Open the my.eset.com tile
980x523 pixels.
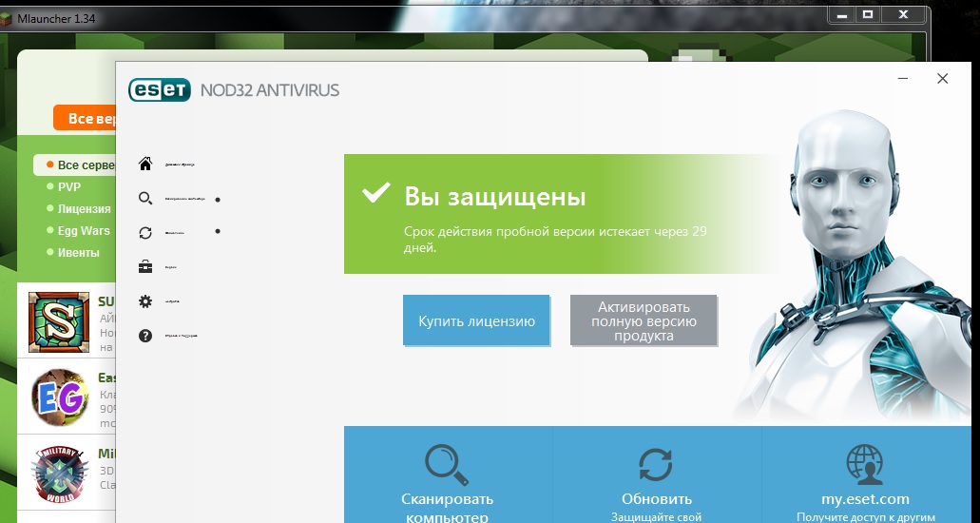pos(866,475)
